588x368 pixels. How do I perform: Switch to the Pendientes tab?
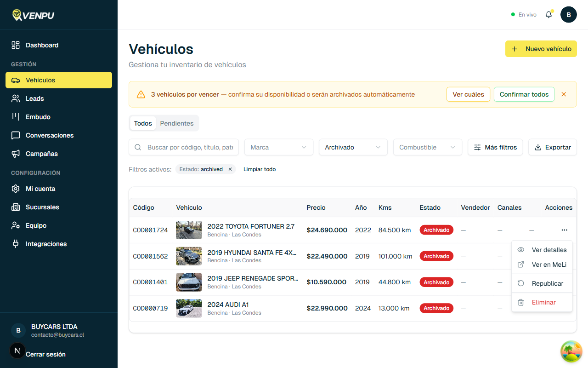177,123
